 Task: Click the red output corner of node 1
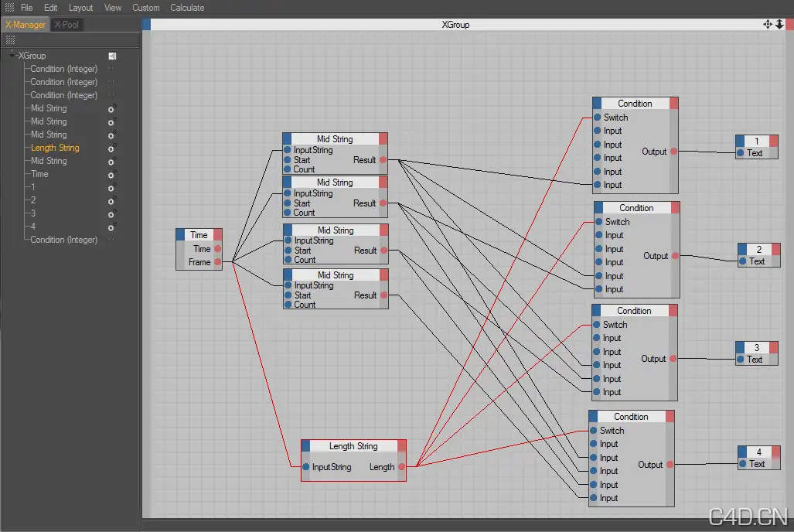(x=773, y=141)
